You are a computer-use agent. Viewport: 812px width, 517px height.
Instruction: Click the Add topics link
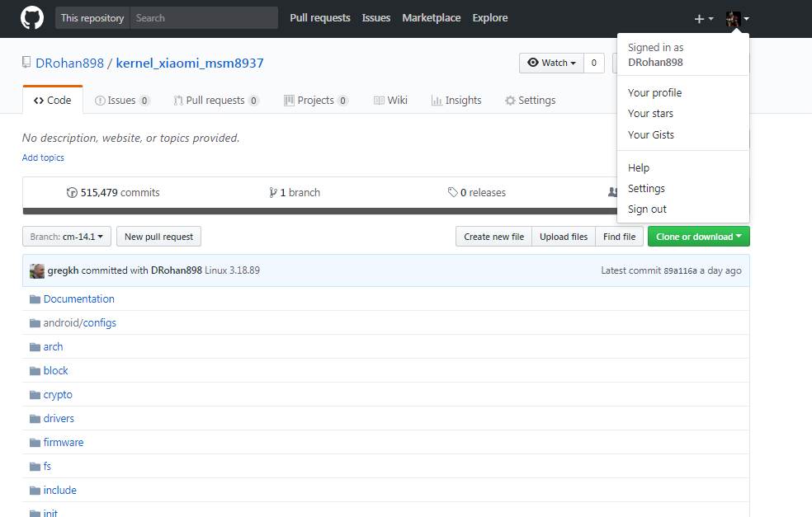click(x=43, y=157)
